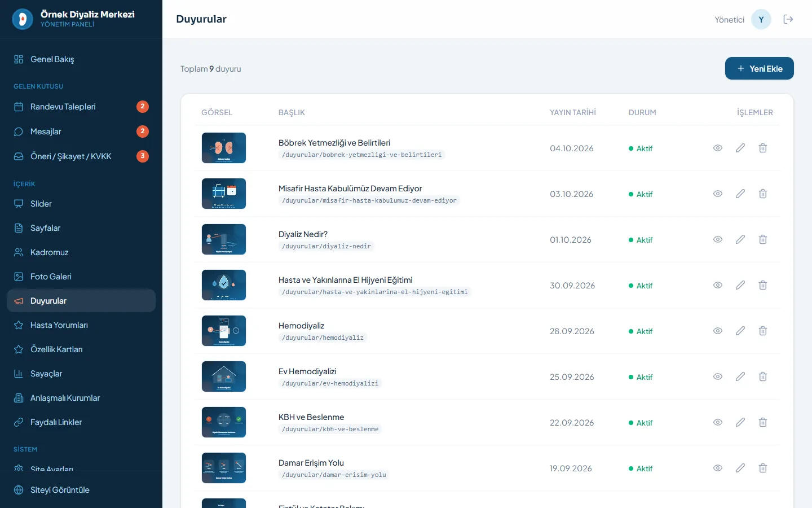Edit the Böbrek Yetmezliği ve Belirtileri announcement

[740, 148]
